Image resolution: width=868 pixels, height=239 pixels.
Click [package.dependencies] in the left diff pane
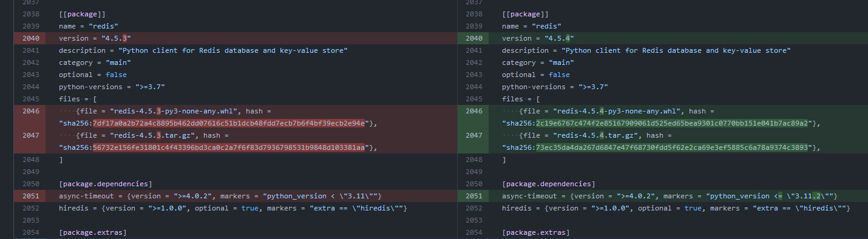point(106,184)
